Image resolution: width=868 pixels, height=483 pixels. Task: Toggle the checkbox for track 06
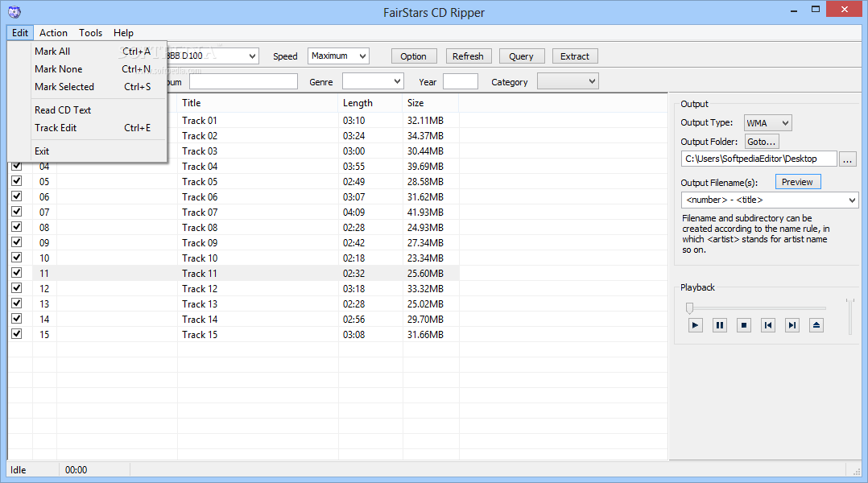(17, 196)
